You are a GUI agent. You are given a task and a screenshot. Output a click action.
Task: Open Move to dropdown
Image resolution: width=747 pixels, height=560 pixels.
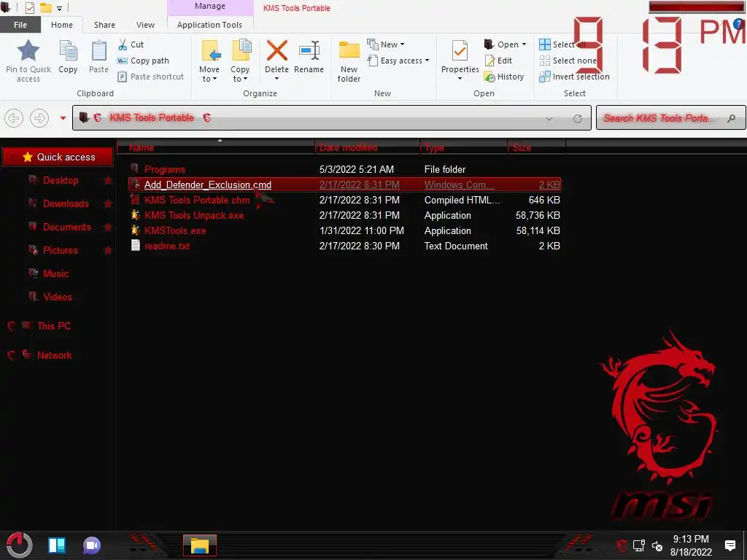coord(209,61)
